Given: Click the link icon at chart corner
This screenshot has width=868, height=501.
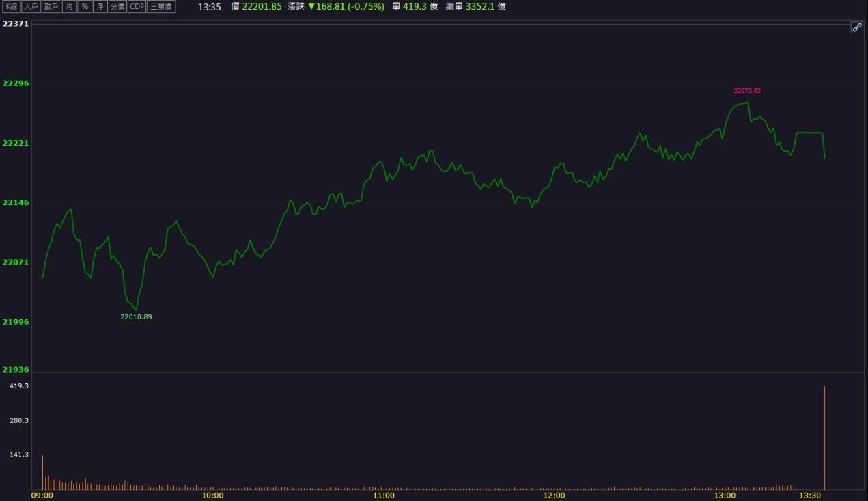Looking at the screenshot, I should (857, 27).
